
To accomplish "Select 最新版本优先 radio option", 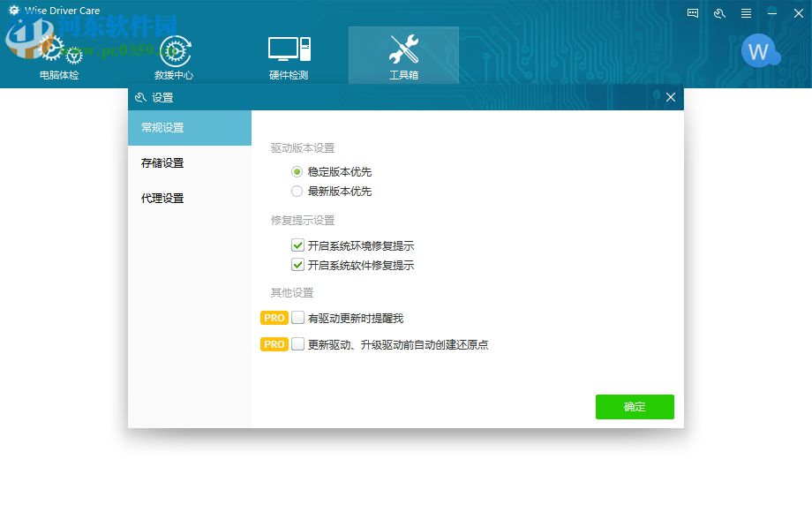I will (297, 192).
